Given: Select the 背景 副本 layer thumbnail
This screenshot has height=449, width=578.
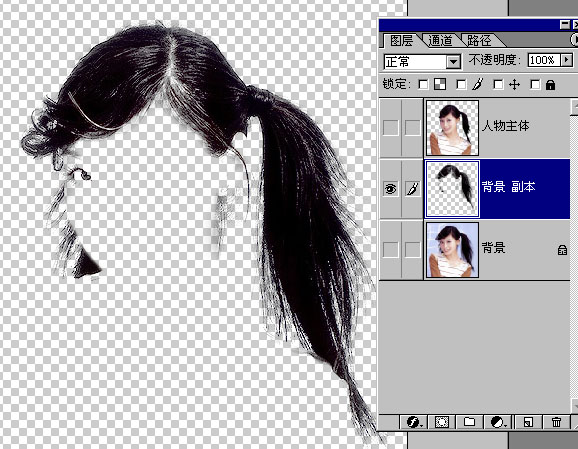Looking at the screenshot, I should pos(452,189).
